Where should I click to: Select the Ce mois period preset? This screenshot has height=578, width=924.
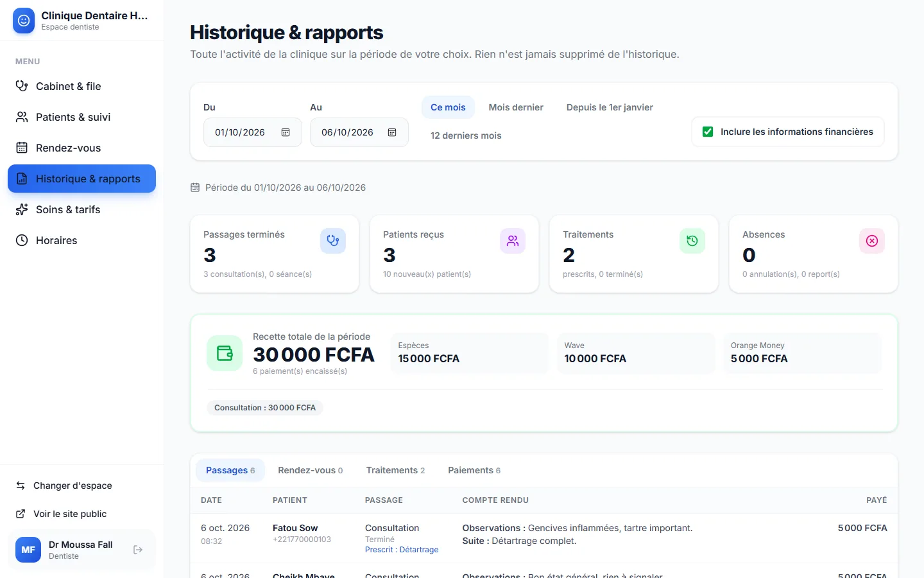pyautogui.click(x=448, y=107)
